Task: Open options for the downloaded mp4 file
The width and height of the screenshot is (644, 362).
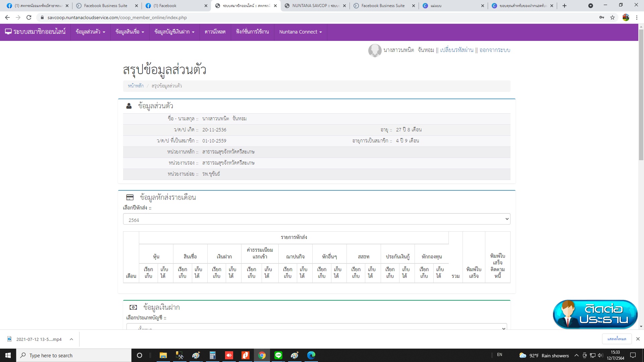Action: 71,339
